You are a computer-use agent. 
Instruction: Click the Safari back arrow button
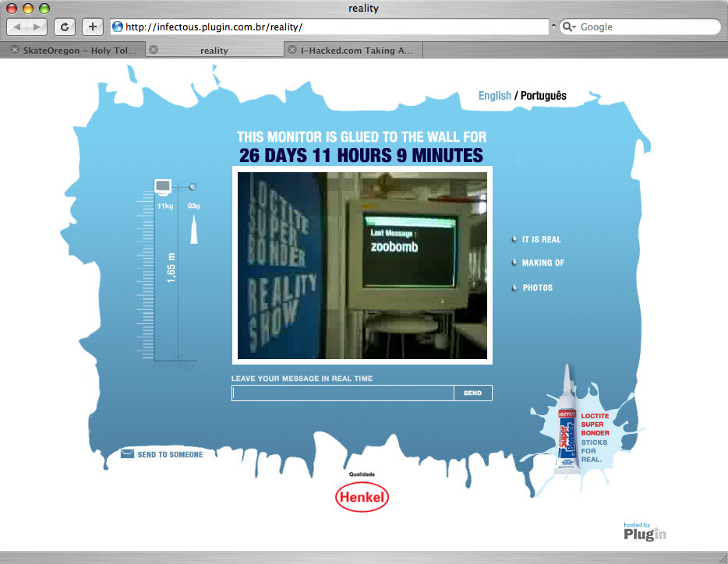pyautogui.click(x=16, y=27)
